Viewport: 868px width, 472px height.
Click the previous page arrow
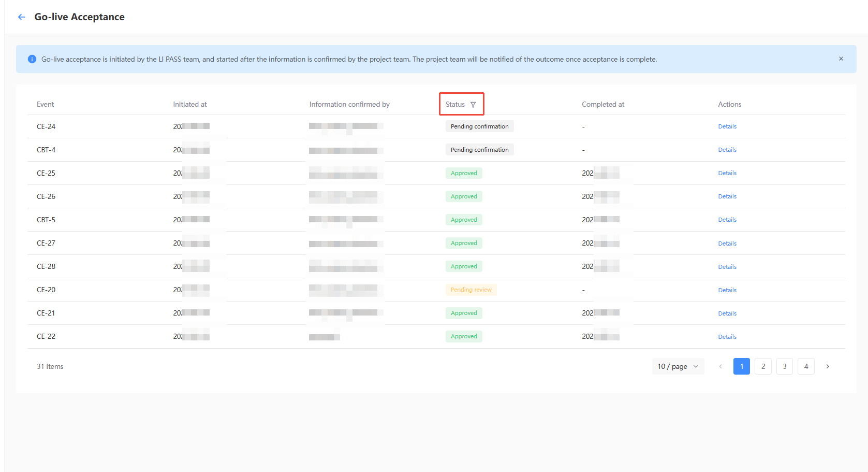tap(720, 366)
